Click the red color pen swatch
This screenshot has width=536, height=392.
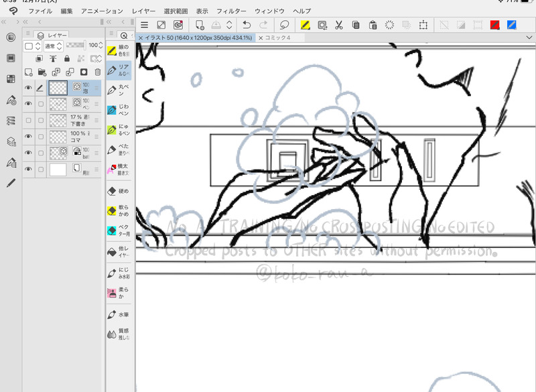pos(494,25)
